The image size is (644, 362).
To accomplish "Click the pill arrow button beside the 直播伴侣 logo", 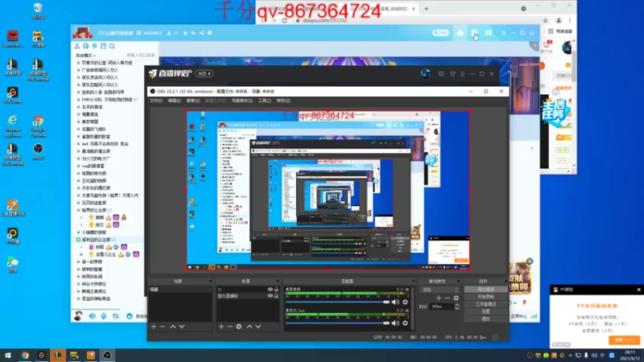I will 204,74.
